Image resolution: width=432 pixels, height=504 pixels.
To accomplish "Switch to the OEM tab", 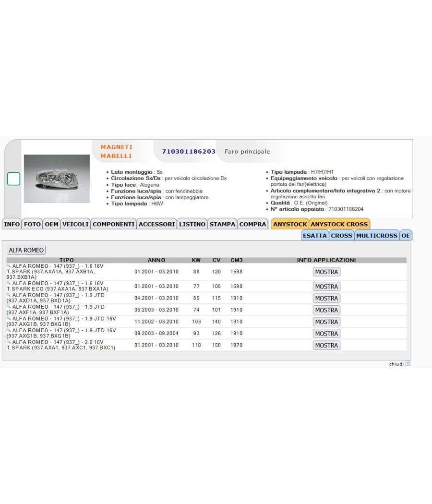I will tap(51, 224).
